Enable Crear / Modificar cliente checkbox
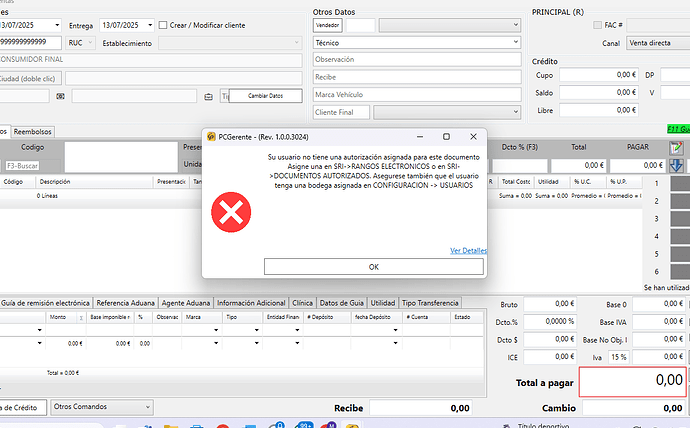The image size is (690, 428). click(x=163, y=25)
